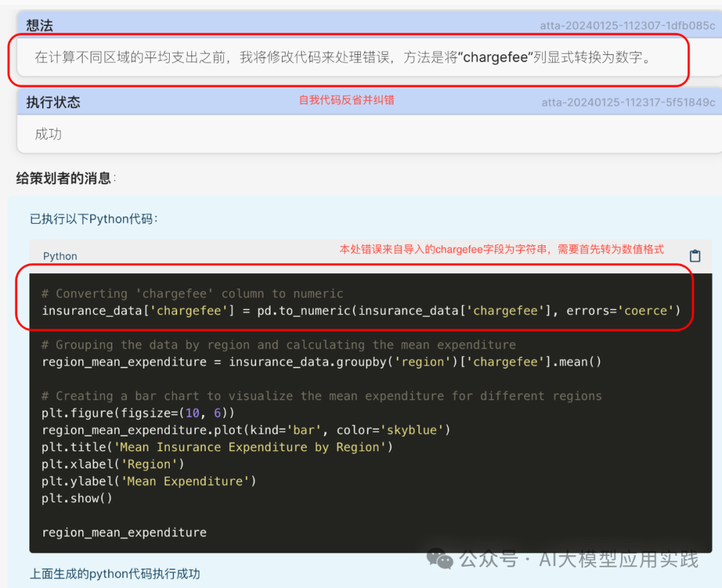This screenshot has height=588, width=722.
Task: Click the 想法 panel header
Action: click(x=370, y=25)
